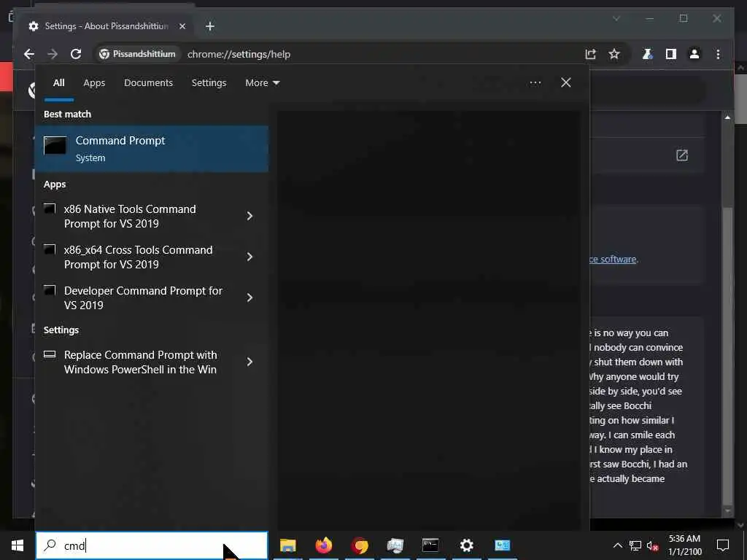Close the Settings About browser tab
Screen dimensions: 747x560
pos(182,26)
